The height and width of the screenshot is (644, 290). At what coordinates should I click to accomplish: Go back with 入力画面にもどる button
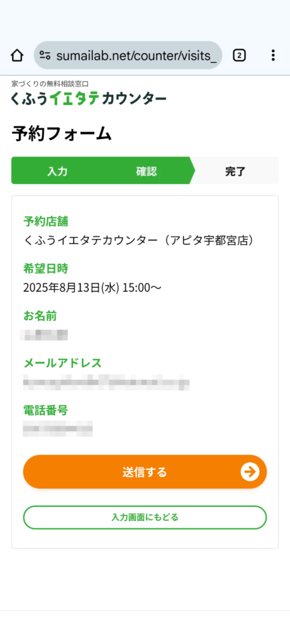145,518
